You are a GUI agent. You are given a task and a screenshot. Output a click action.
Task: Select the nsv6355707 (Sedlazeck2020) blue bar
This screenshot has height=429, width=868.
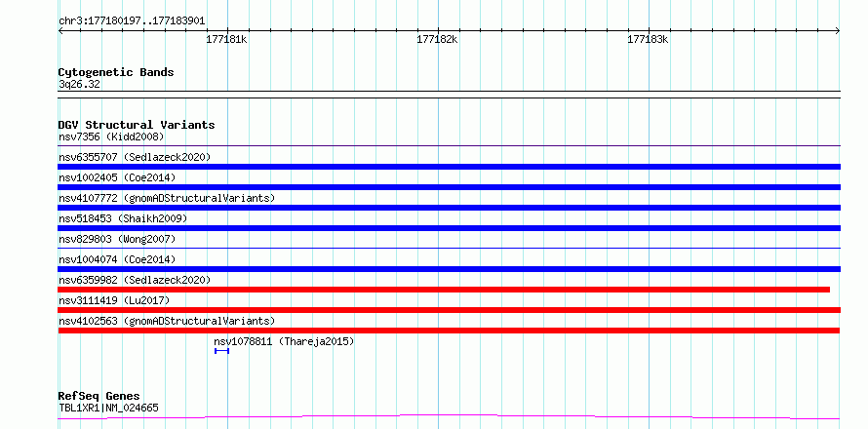(x=450, y=167)
